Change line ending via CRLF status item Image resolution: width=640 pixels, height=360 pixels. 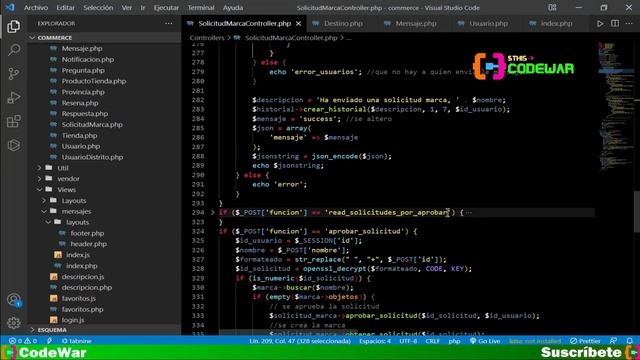(432, 341)
